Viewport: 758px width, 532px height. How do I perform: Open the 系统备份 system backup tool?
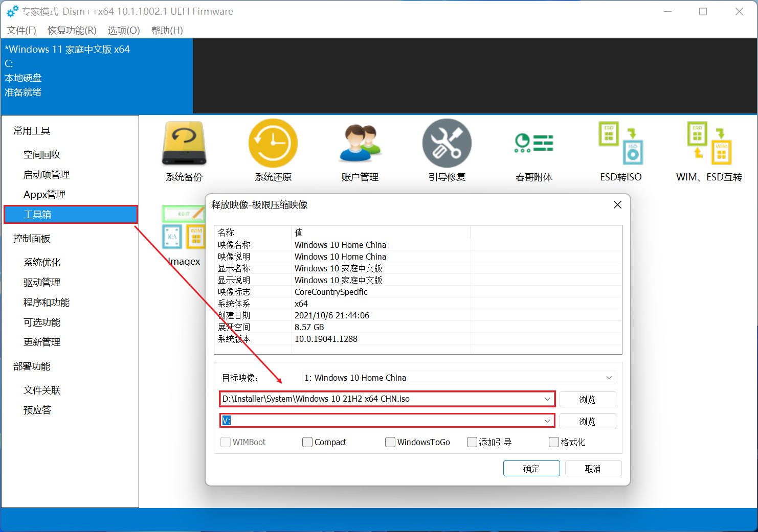tap(184, 151)
